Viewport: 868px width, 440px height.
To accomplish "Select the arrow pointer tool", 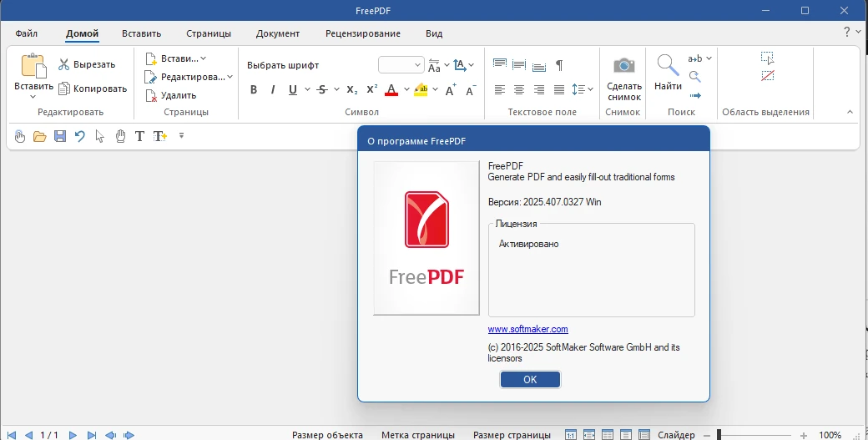I will click(x=99, y=136).
